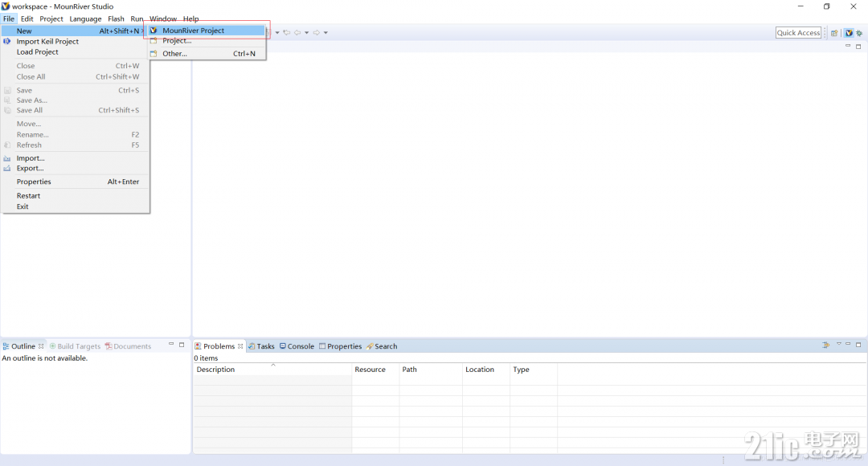Switch to the Tasks tab
868x466 pixels.
tap(261, 346)
